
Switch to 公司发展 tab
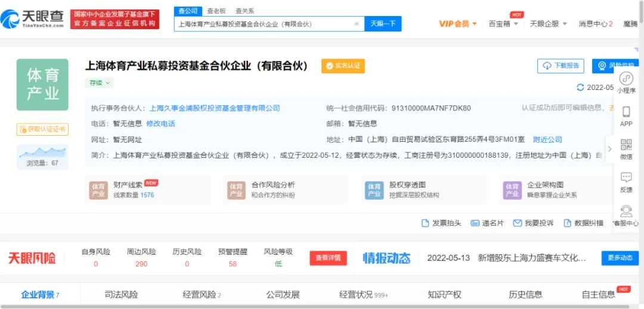pos(283,294)
